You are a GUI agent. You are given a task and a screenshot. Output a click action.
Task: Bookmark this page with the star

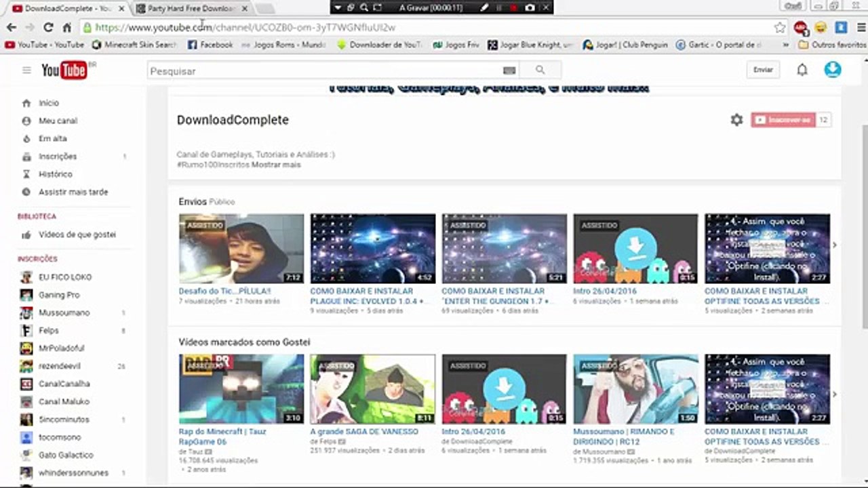tap(780, 28)
